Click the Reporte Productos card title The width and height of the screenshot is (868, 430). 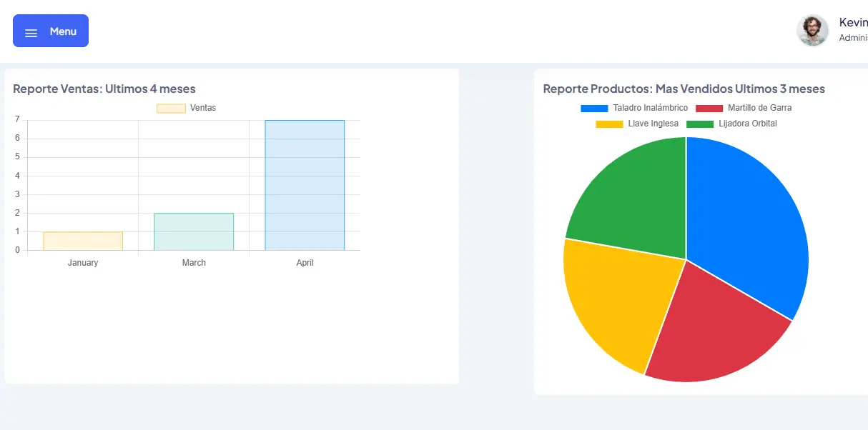click(x=684, y=89)
